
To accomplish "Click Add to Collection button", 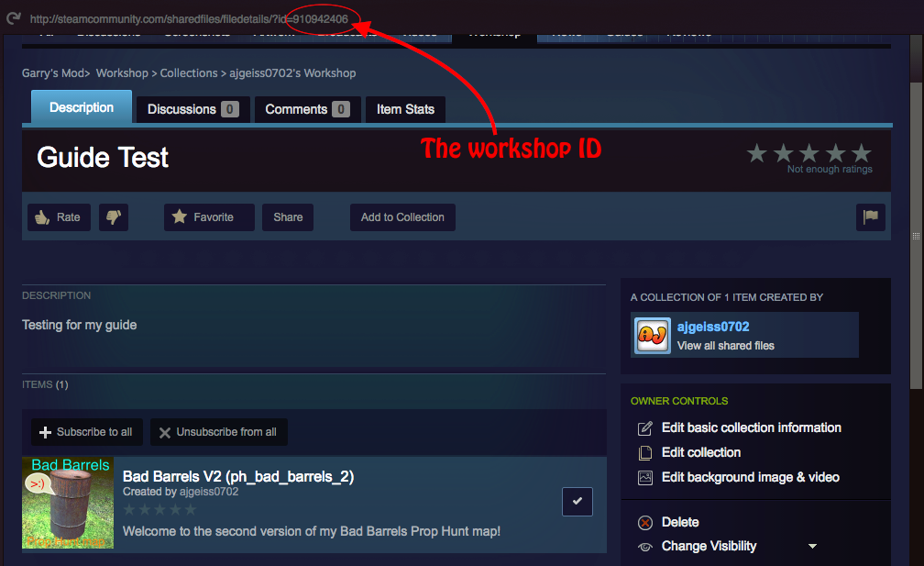I will click(402, 217).
